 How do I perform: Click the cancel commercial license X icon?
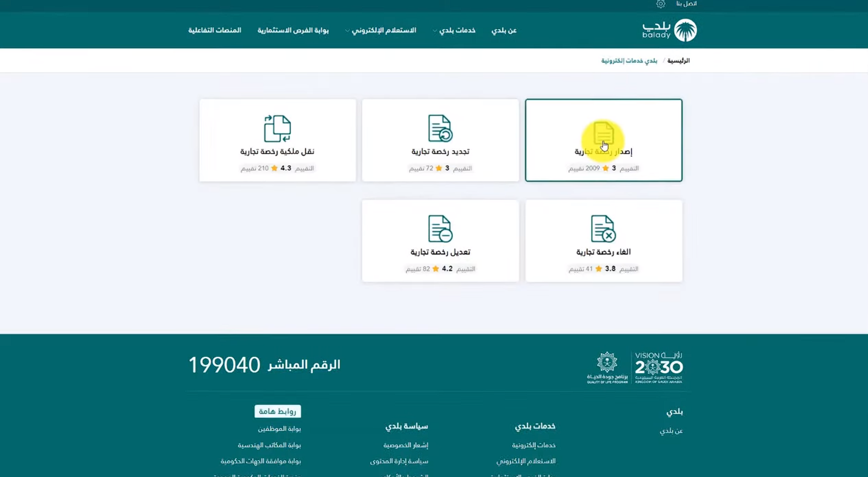pos(603,229)
